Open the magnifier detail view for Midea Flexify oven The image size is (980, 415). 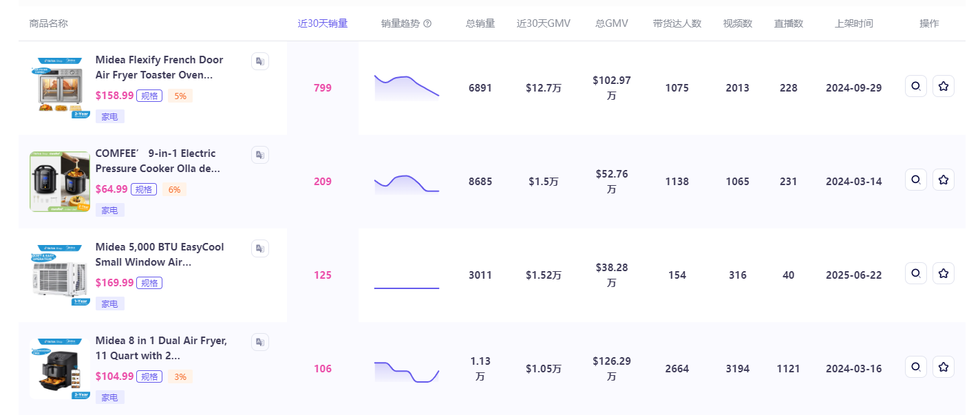click(x=915, y=86)
